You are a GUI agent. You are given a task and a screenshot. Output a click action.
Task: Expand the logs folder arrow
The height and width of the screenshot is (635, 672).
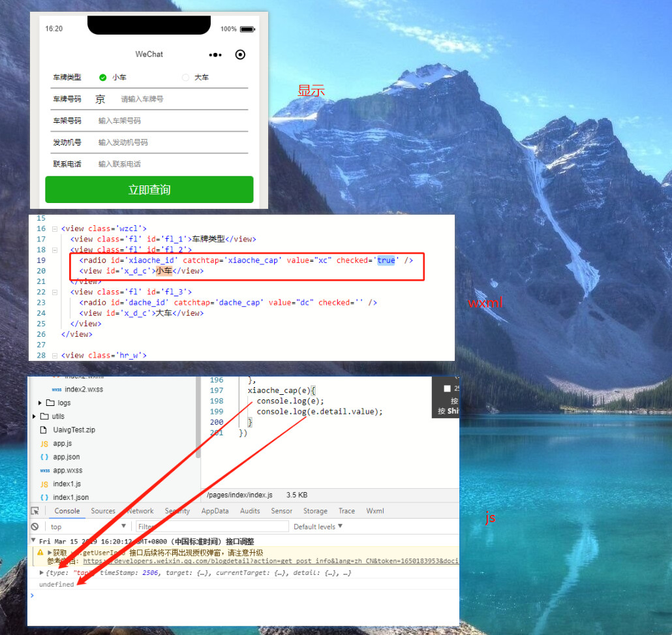point(40,403)
